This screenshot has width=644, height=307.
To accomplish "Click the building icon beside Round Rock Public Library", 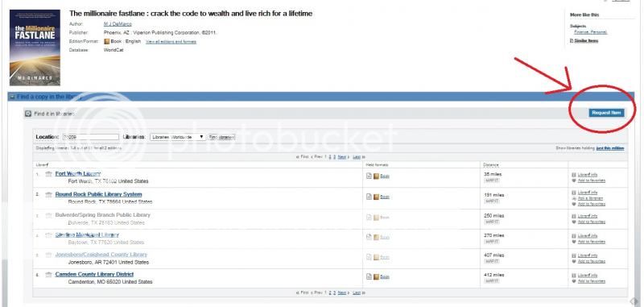I will click(48, 194).
